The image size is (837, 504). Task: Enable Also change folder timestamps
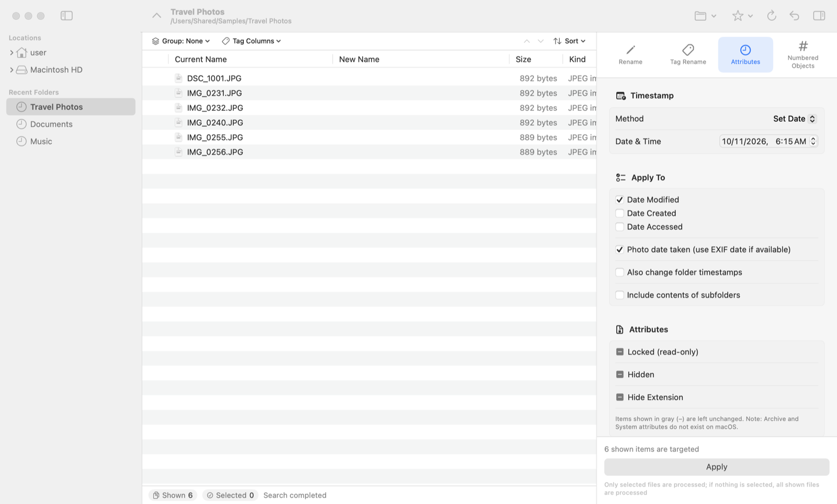click(619, 272)
